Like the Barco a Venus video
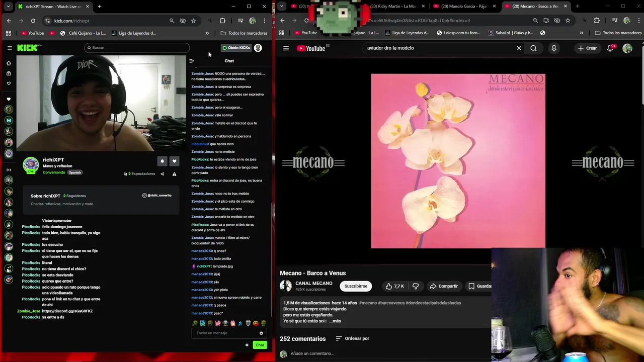Viewport: 644px width, 362px height. 395,286
